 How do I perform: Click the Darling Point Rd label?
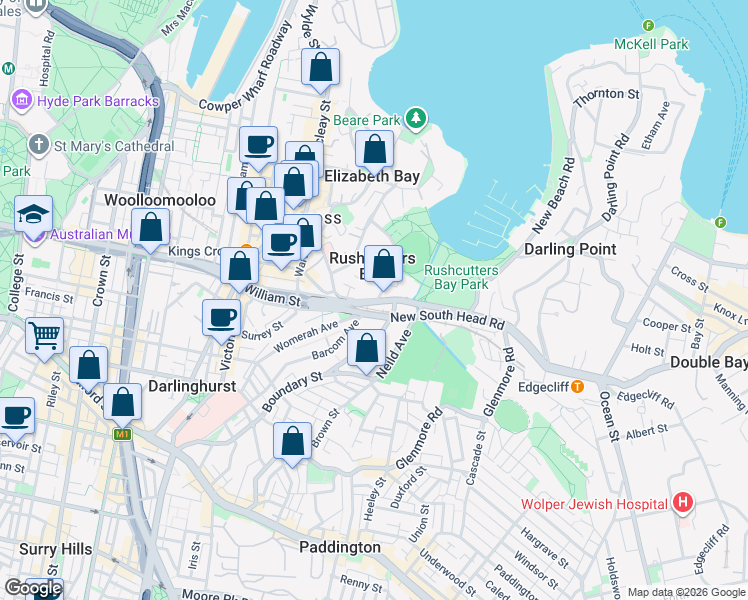[x=615, y=178]
